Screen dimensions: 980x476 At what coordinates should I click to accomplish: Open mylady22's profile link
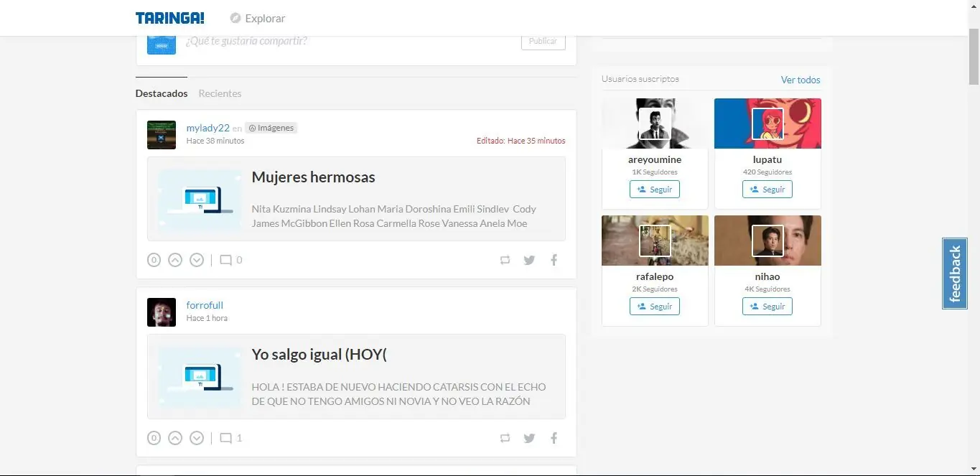click(x=207, y=128)
